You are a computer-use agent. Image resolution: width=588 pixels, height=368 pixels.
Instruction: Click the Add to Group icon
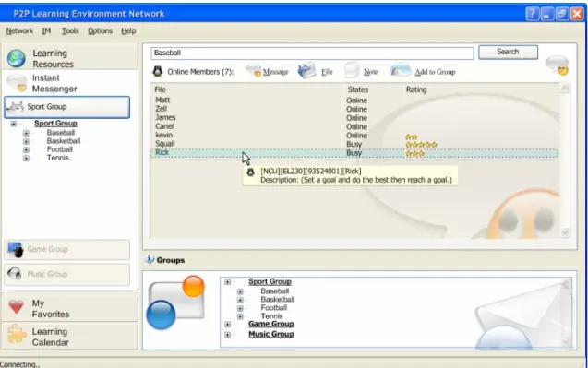tap(400, 70)
